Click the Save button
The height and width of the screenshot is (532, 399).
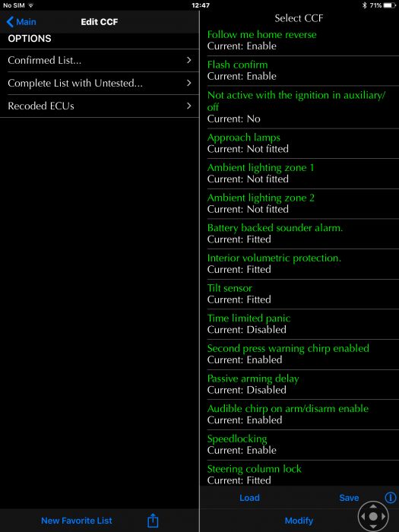click(x=349, y=497)
